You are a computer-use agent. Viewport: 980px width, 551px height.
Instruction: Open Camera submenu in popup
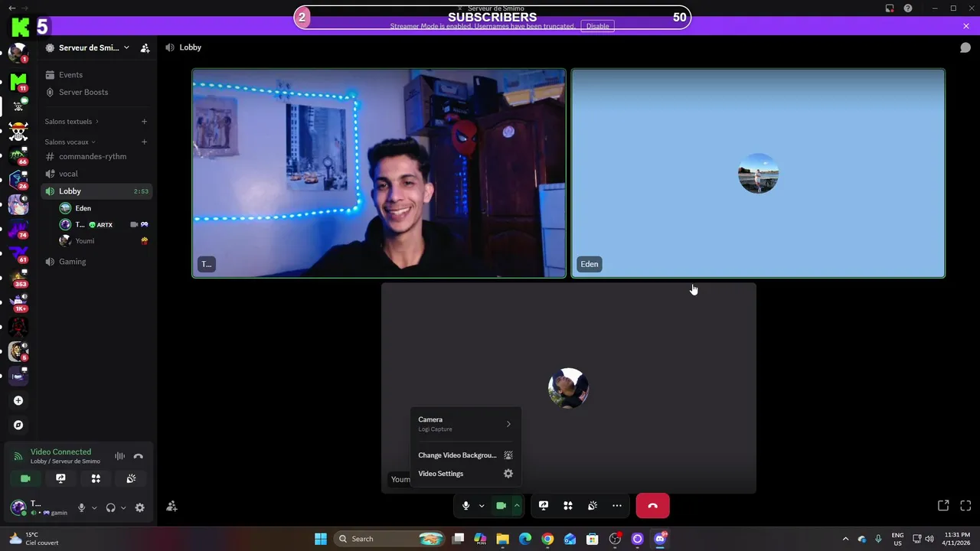coord(465,424)
